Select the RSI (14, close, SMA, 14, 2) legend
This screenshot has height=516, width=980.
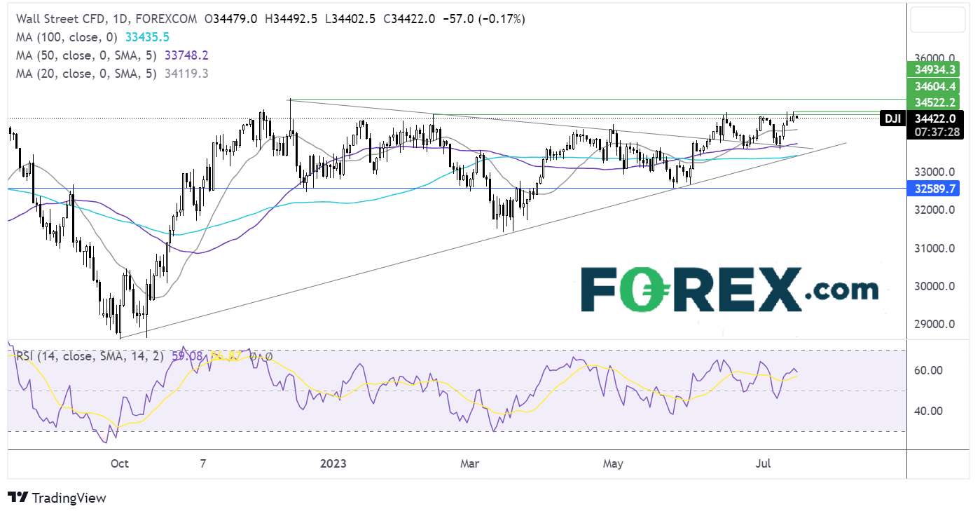[90, 356]
